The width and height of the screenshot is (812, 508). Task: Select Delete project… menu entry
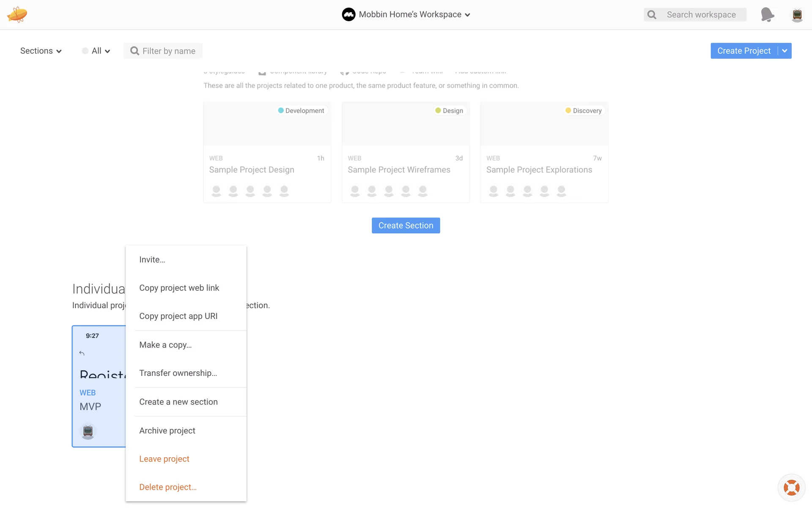(168, 487)
